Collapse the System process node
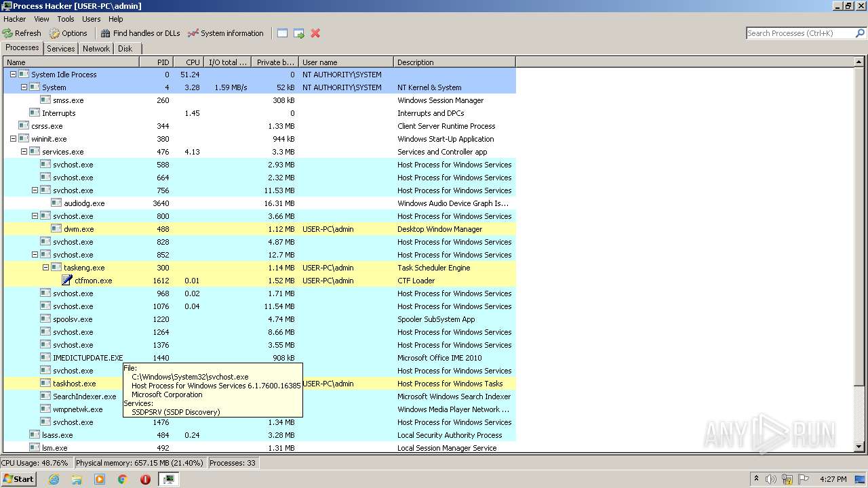Image resolution: width=868 pixels, height=488 pixels. point(24,87)
